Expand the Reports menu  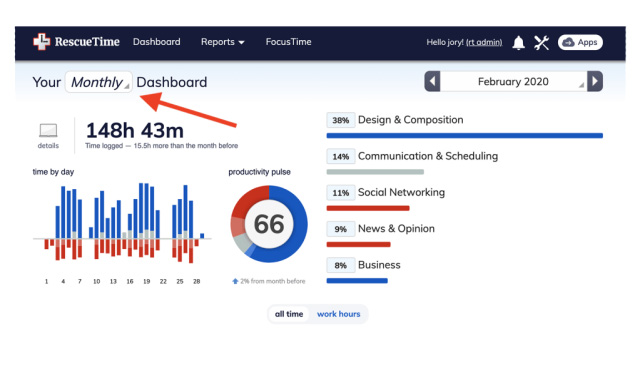coord(222,42)
